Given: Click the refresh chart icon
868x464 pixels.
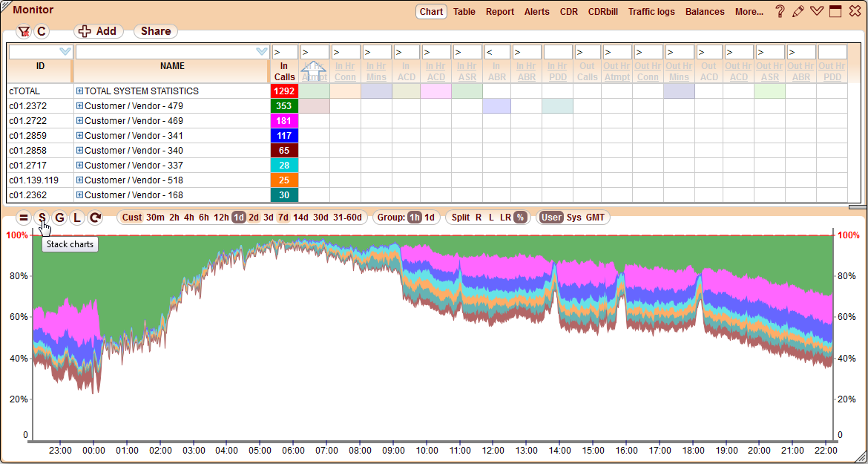Looking at the screenshot, I should (x=95, y=218).
